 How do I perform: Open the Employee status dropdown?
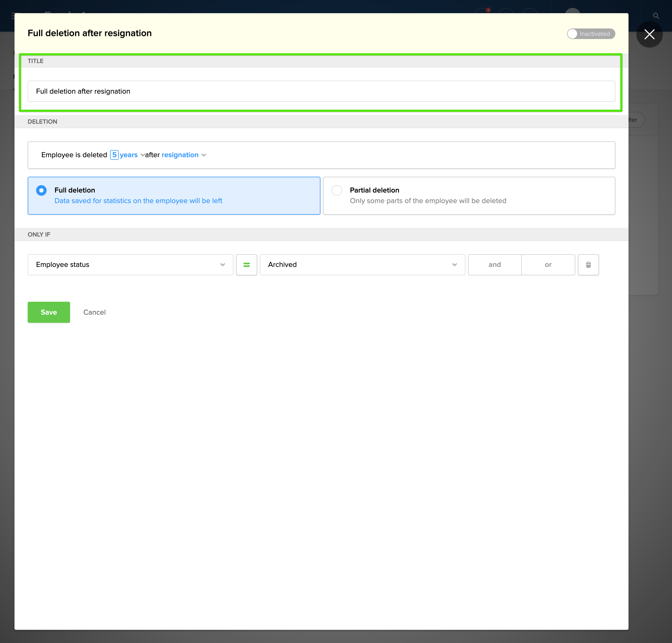(x=130, y=265)
